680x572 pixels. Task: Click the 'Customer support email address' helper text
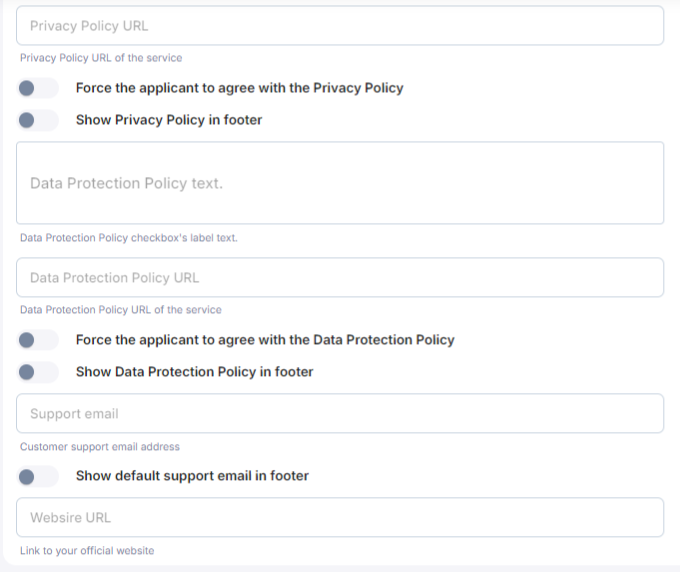click(100, 447)
